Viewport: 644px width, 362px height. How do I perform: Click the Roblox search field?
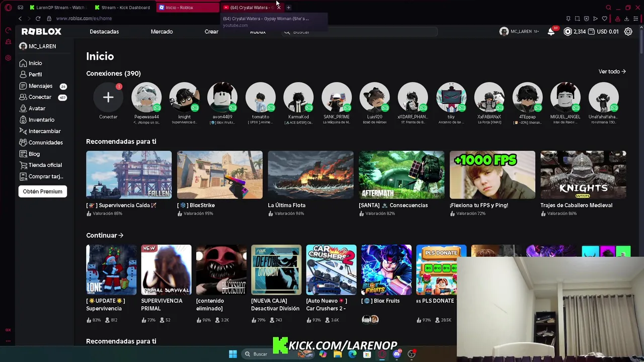(x=360, y=32)
